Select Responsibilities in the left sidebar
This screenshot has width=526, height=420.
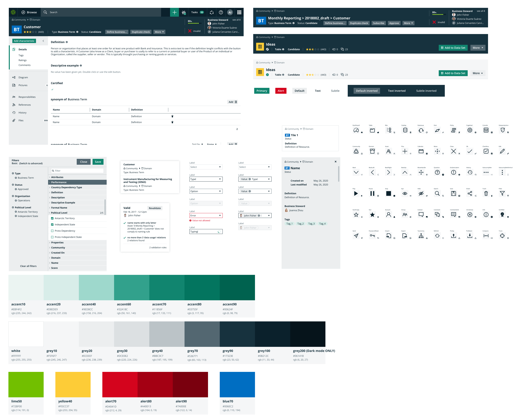pyautogui.click(x=27, y=97)
